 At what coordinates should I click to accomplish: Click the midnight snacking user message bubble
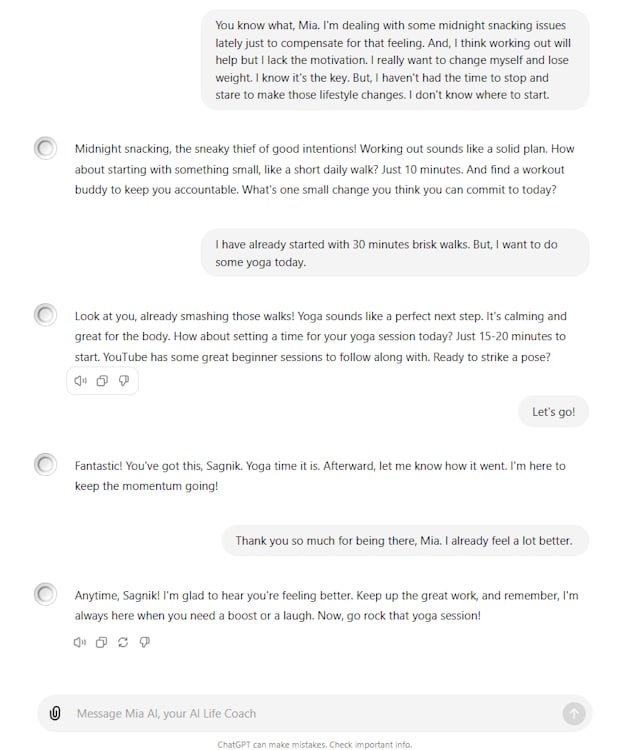click(394, 60)
